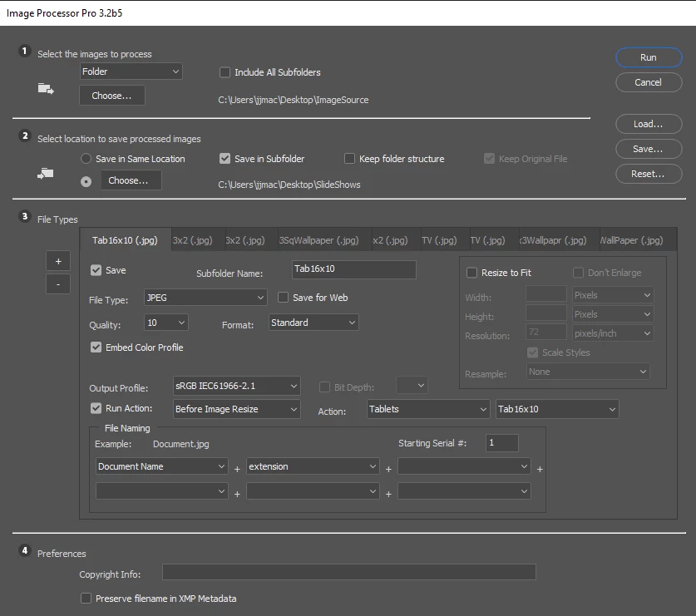The width and height of the screenshot is (696, 616).
Task: Select the Save in Same Location radio button
Action: point(86,159)
